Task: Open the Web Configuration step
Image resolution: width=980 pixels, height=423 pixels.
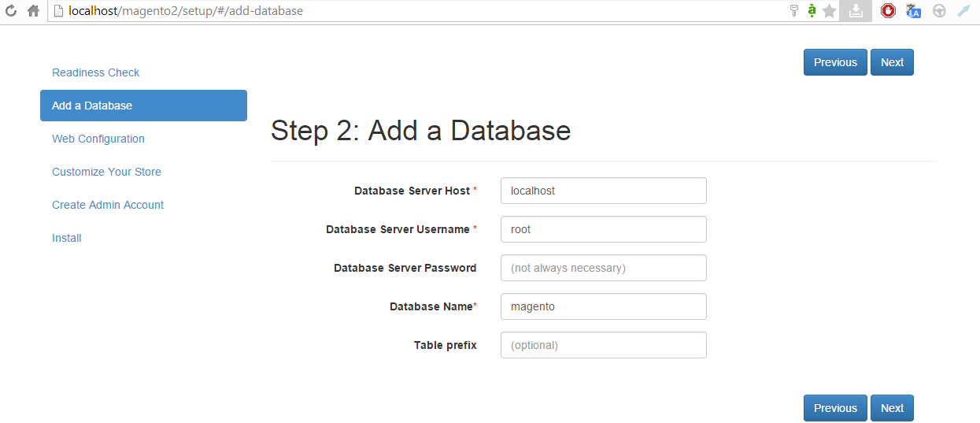Action: pyautogui.click(x=98, y=139)
